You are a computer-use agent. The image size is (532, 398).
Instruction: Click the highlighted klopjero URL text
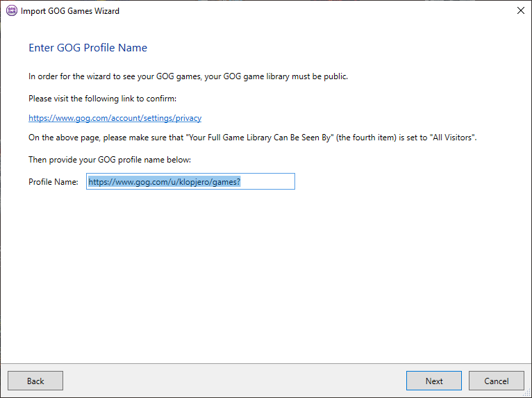164,182
